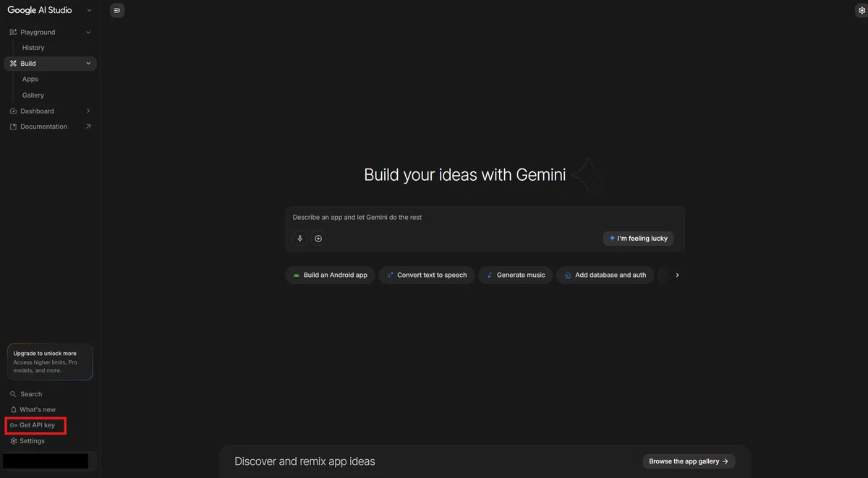
Task: Expand the Dashboard section chevron
Action: (88, 111)
